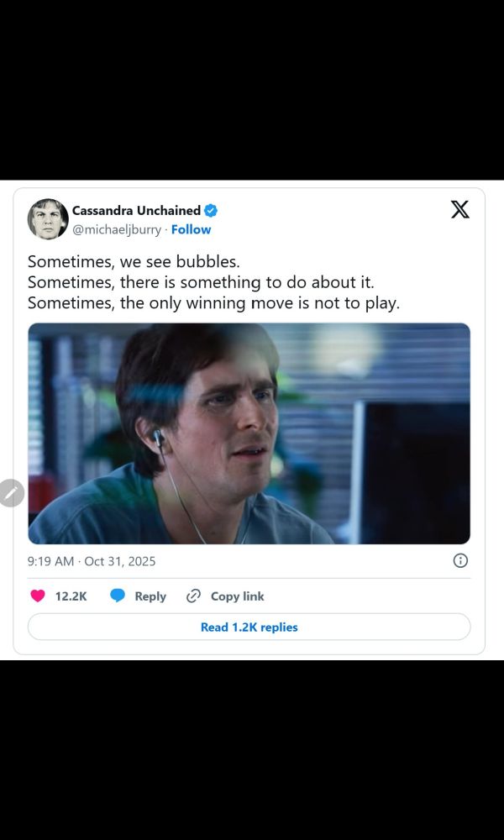Click the X logo on the tweet

[x=459, y=210]
